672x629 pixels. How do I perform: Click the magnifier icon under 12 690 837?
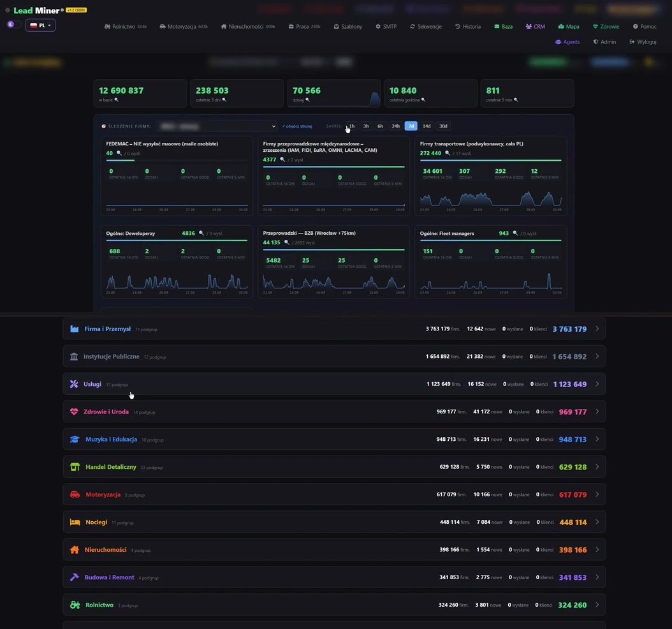117,100
